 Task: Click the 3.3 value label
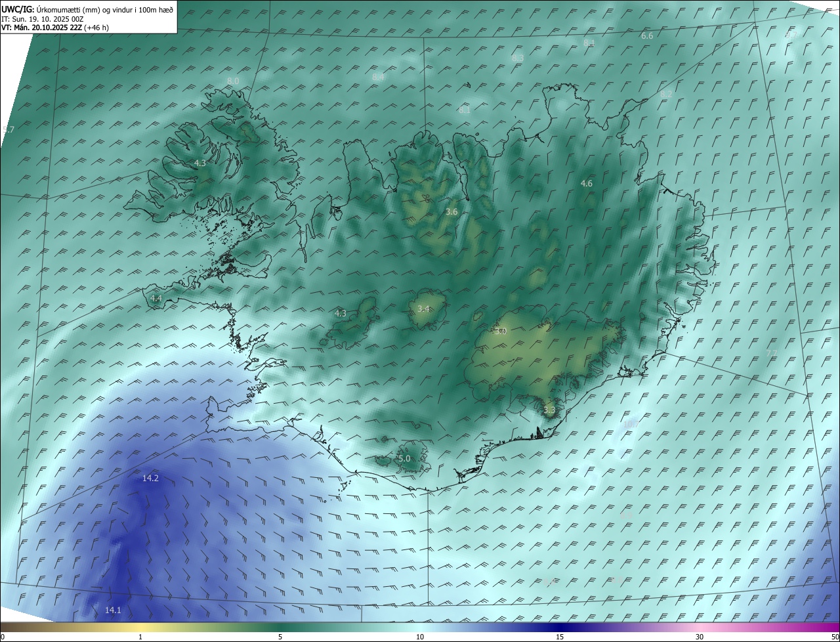click(x=549, y=410)
